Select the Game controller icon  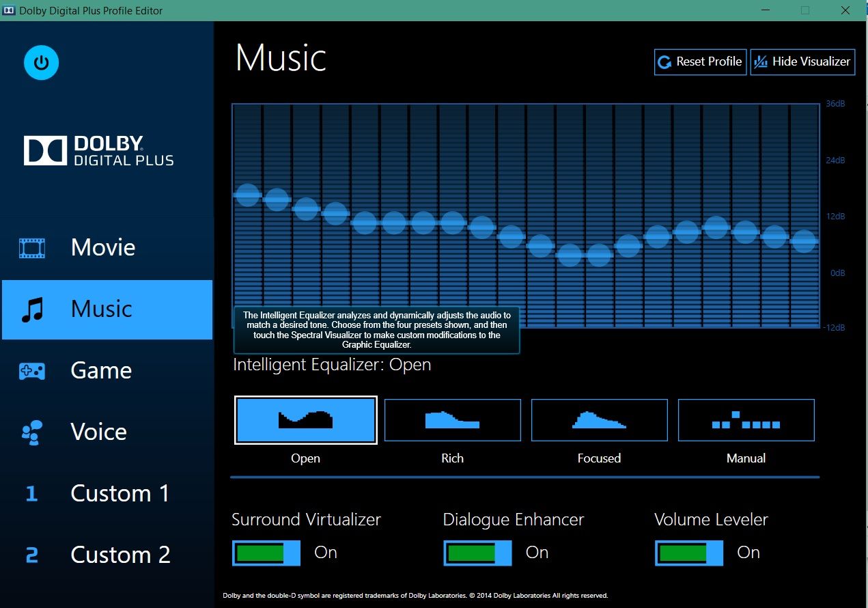tap(31, 370)
